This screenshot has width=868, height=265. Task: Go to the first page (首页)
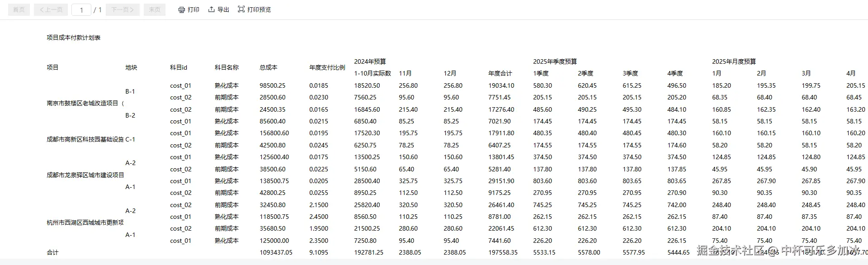click(x=19, y=9)
